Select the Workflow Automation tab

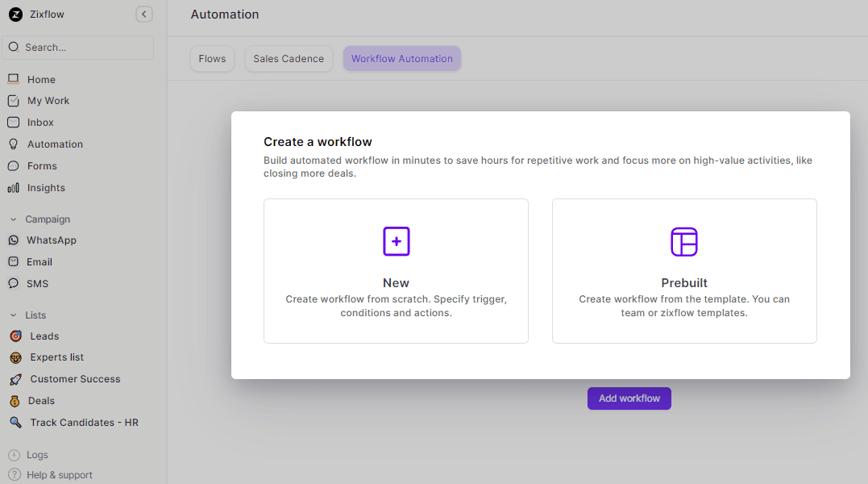pyautogui.click(x=401, y=59)
